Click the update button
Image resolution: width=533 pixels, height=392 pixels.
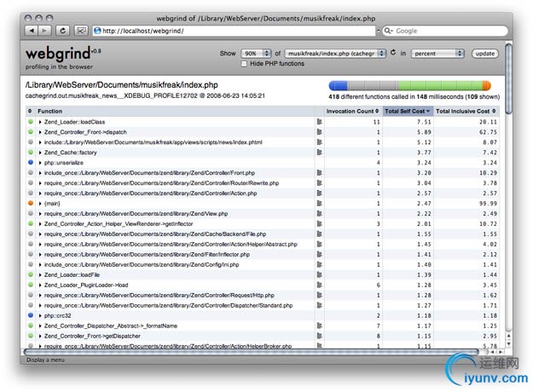484,54
